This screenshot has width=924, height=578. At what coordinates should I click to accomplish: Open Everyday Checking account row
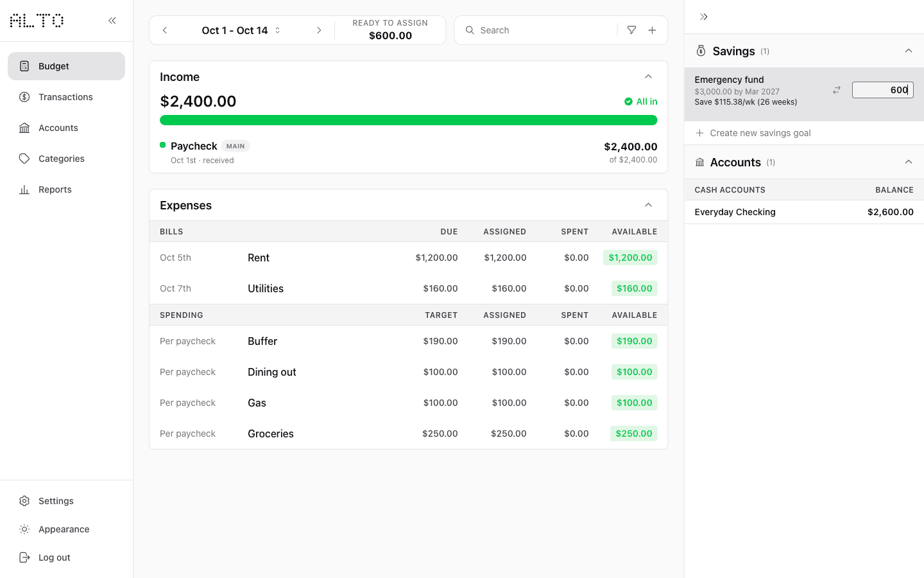tap(804, 212)
